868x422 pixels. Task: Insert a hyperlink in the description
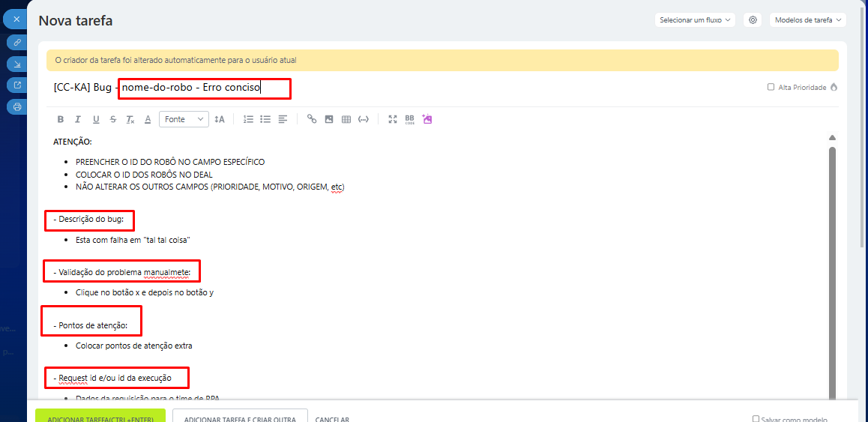tap(312, 119)
